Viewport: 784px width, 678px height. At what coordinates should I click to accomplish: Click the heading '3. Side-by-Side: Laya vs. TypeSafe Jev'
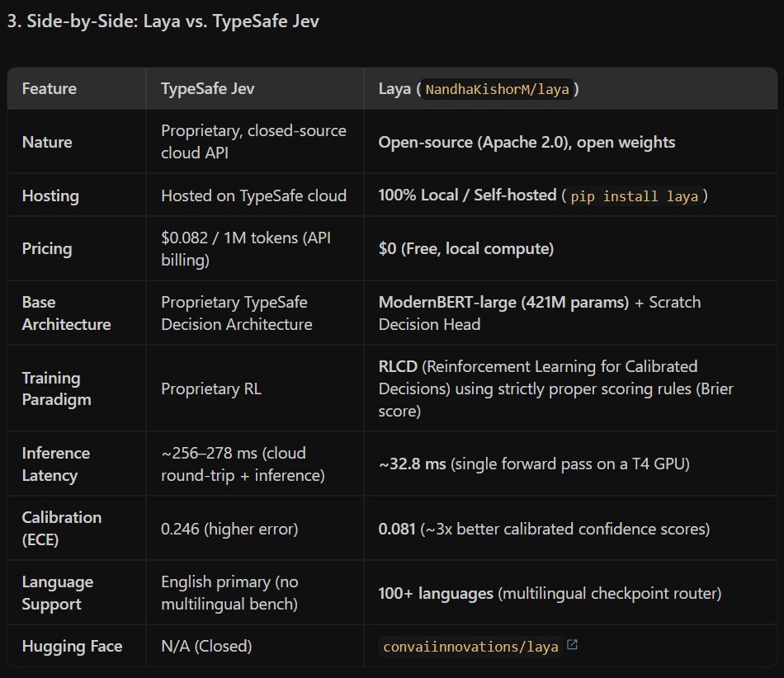pyautogui.click(x=163, y=21)
